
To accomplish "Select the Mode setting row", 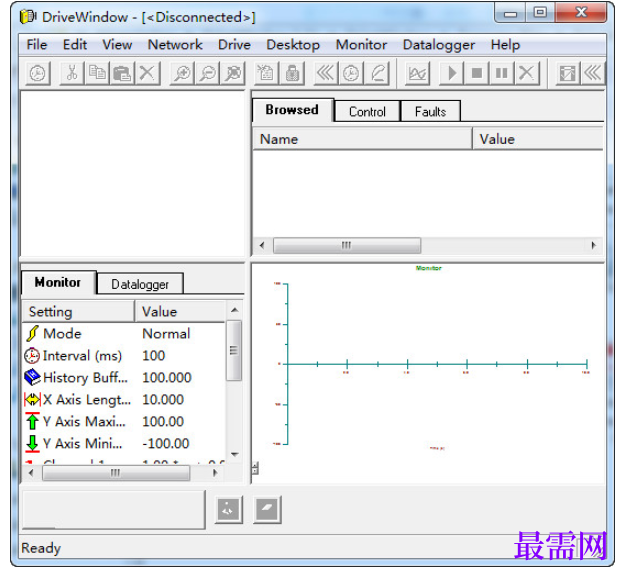I will [x=124, y=333].
